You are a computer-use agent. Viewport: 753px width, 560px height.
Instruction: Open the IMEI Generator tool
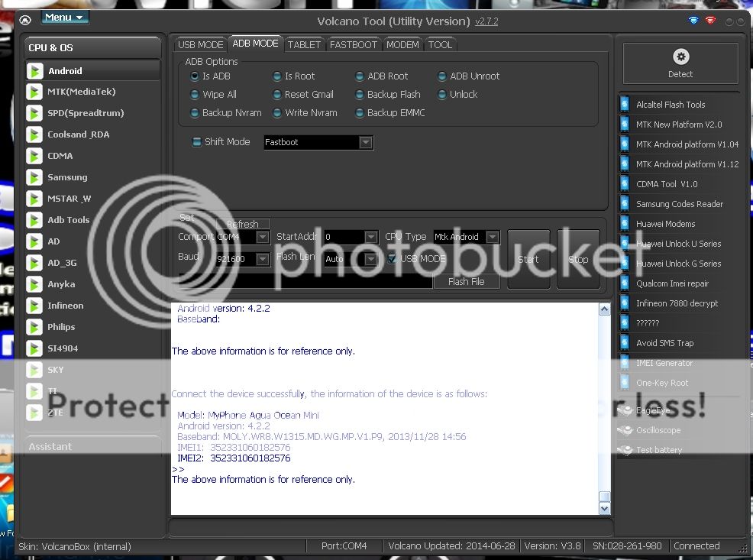click(664, 363)
